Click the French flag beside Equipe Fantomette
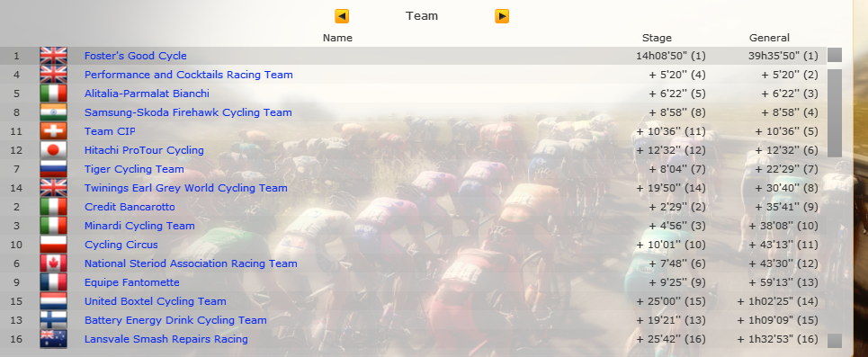 53,282
